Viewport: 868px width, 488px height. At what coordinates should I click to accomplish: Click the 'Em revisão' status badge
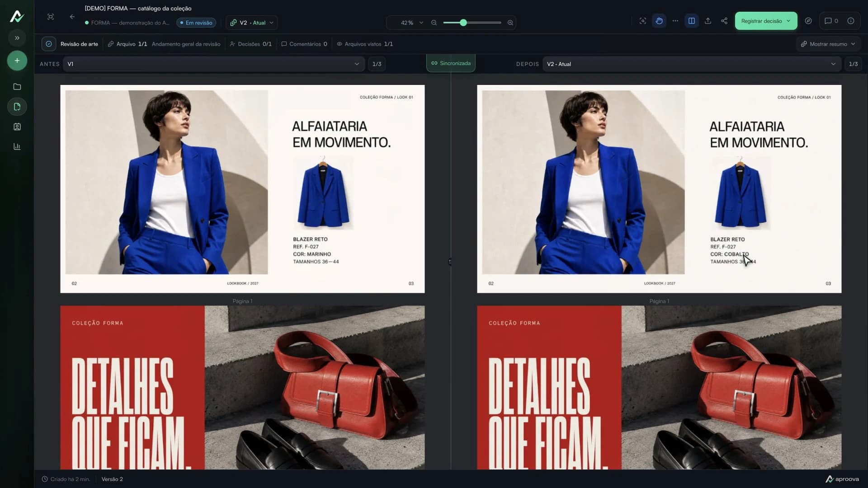(x=196, y=23)
